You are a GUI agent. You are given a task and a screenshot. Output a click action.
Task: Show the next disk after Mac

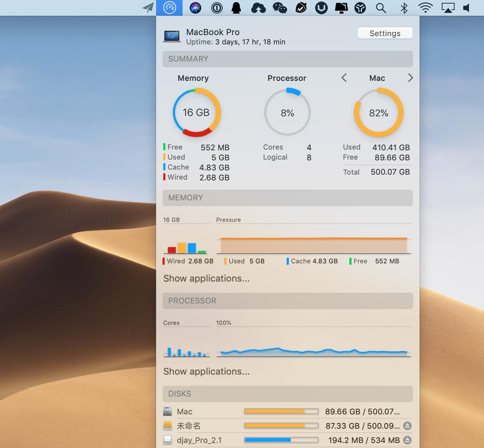pyautogui.click(x=410, y=78)
